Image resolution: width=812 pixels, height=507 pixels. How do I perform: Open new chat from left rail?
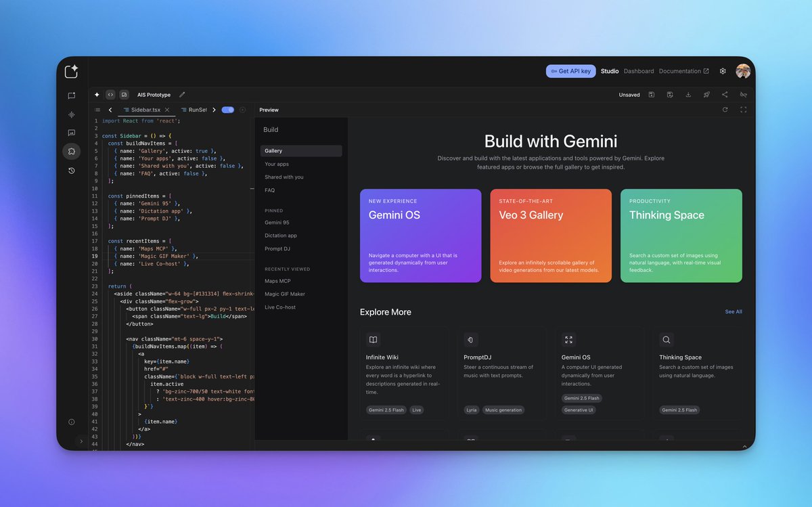(x=71, y=96)
